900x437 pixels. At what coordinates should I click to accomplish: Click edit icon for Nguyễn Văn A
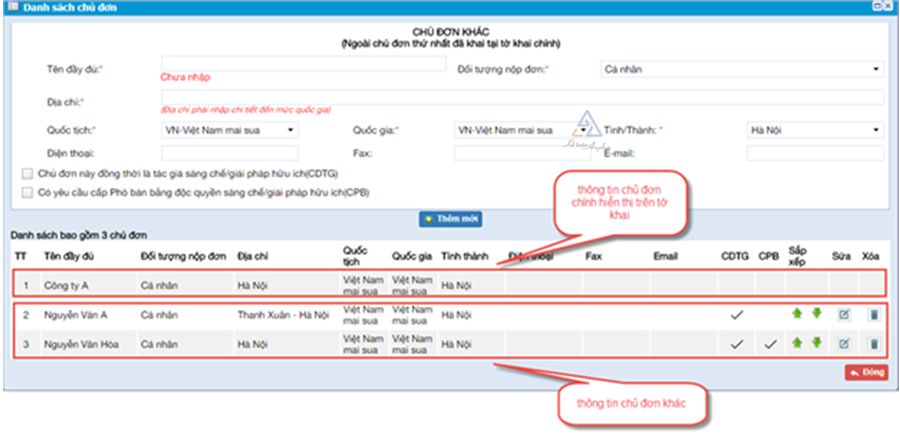click(x=843, y=315)
